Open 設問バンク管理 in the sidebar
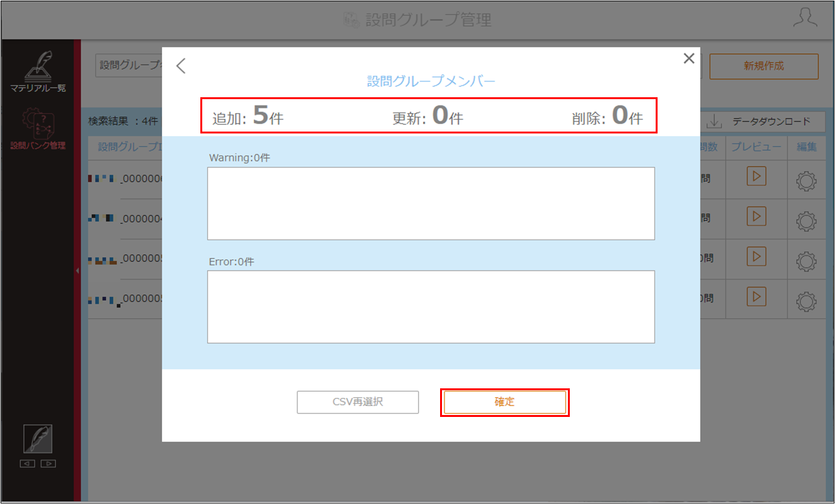 (38, 129)
